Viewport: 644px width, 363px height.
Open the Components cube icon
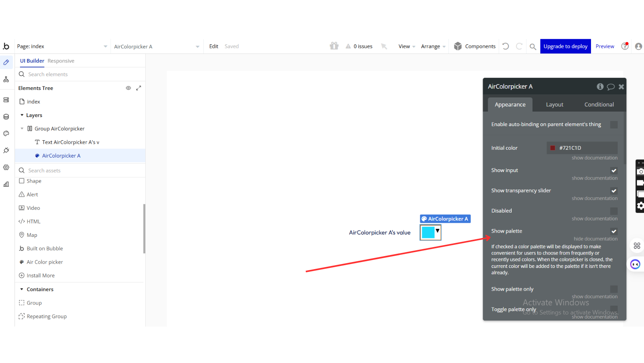pos(458,46)
